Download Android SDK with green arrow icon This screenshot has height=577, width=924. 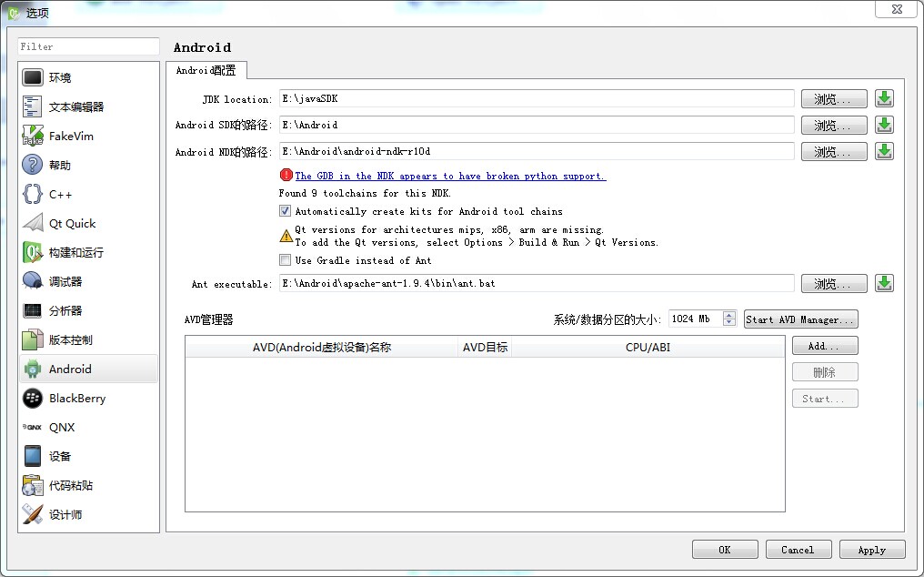[884, 125]
